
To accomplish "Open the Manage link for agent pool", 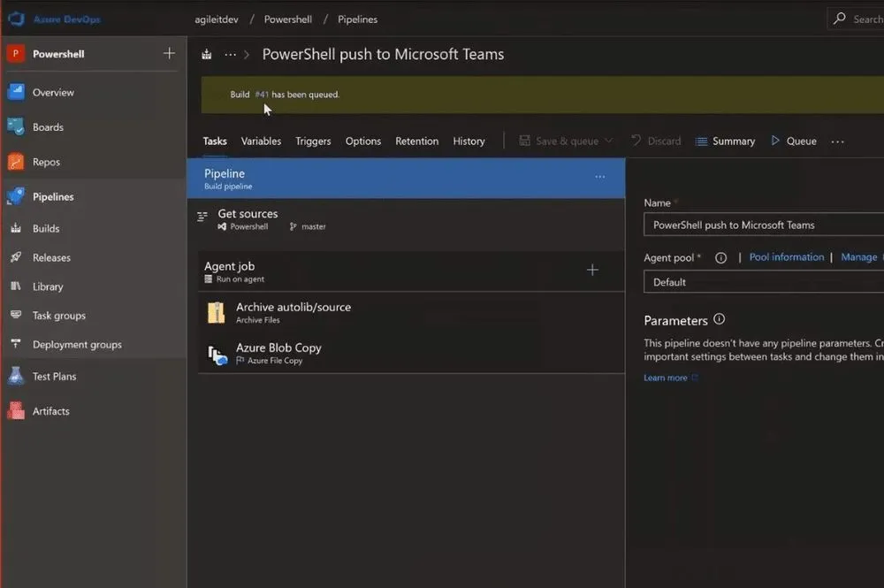I will click(x=858, y=257).
